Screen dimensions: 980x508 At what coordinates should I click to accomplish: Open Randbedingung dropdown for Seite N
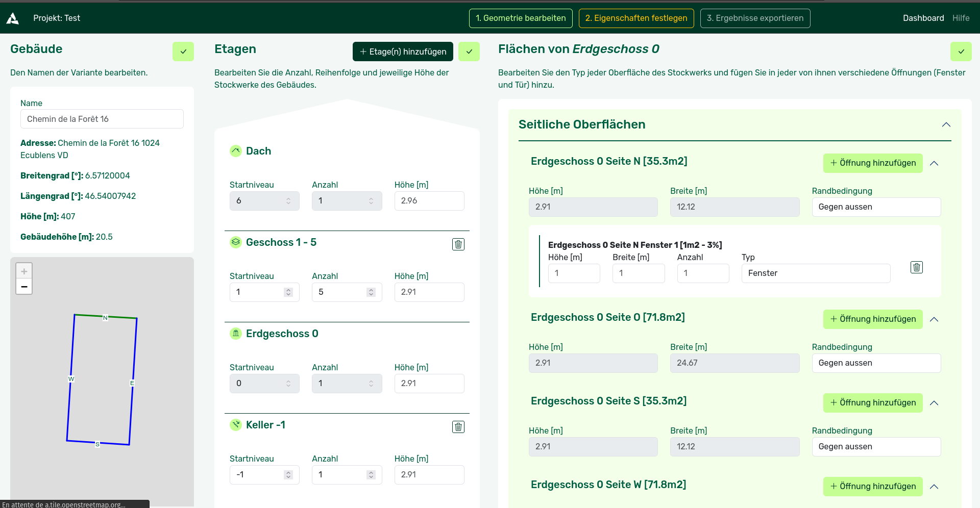coord(876,207)
